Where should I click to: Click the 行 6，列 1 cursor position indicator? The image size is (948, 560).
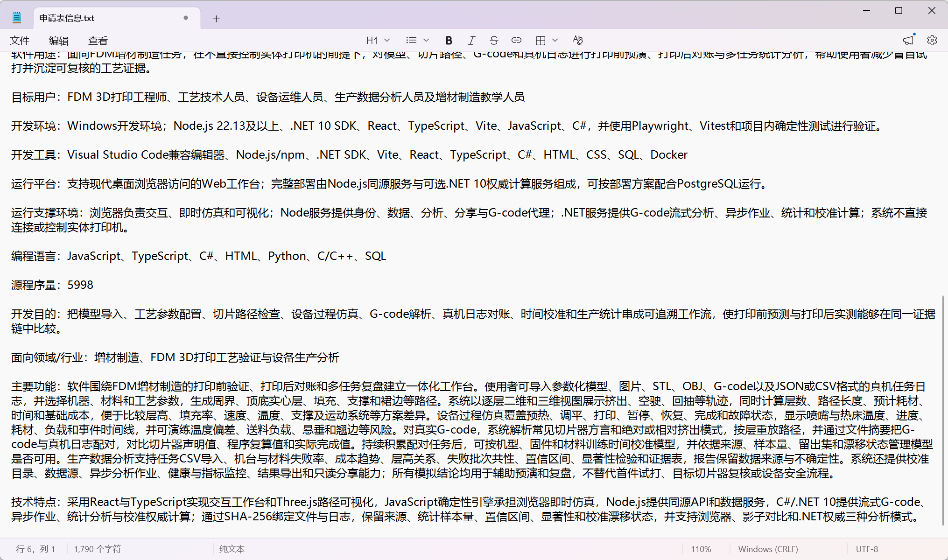(35, 549)
